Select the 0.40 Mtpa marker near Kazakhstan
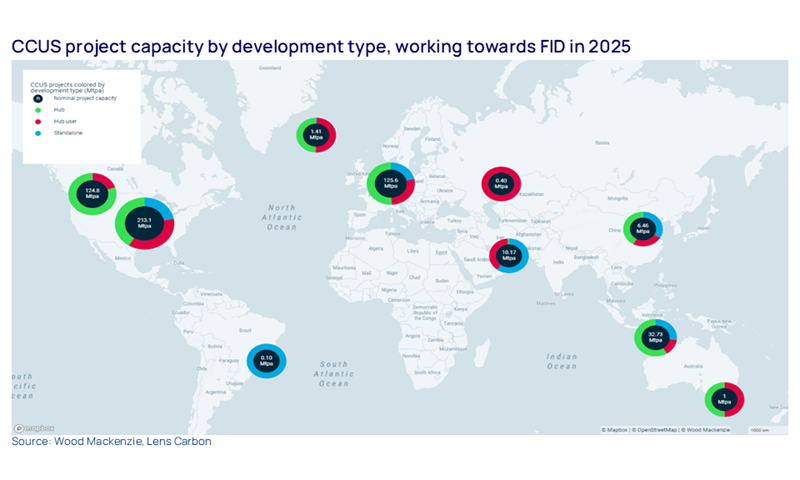 pyautogui.click(x=501, y=183)
